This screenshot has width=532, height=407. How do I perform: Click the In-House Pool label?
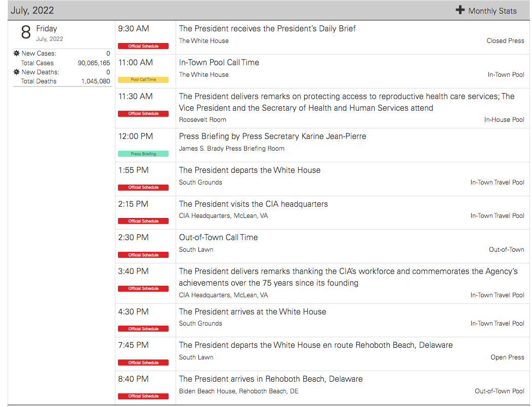[x=504, y=120]
